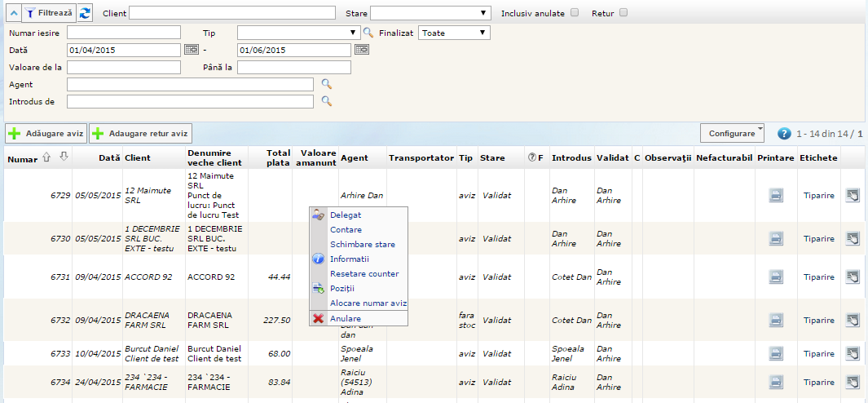
Task: Click the magnifier icon beside Agent field
Action: [326, 84]
